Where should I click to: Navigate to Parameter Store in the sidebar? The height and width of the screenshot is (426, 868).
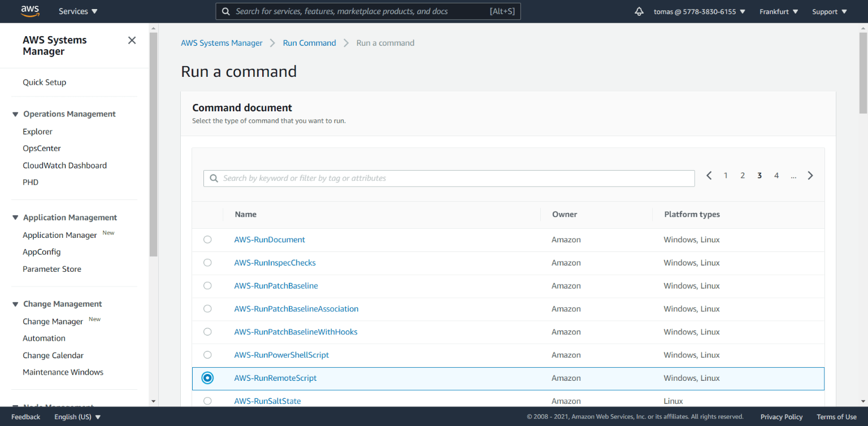51,268
